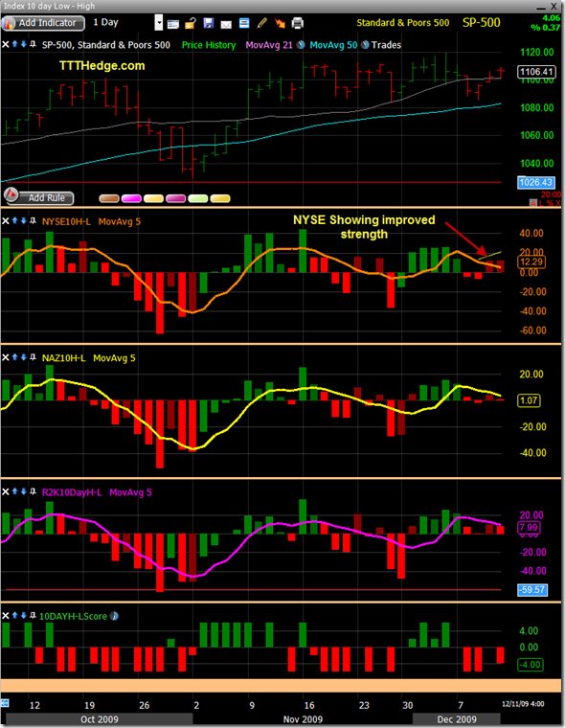
Task: Pick the magenta rule color pill
Action: pyautogui.click(x=131, y=198)
